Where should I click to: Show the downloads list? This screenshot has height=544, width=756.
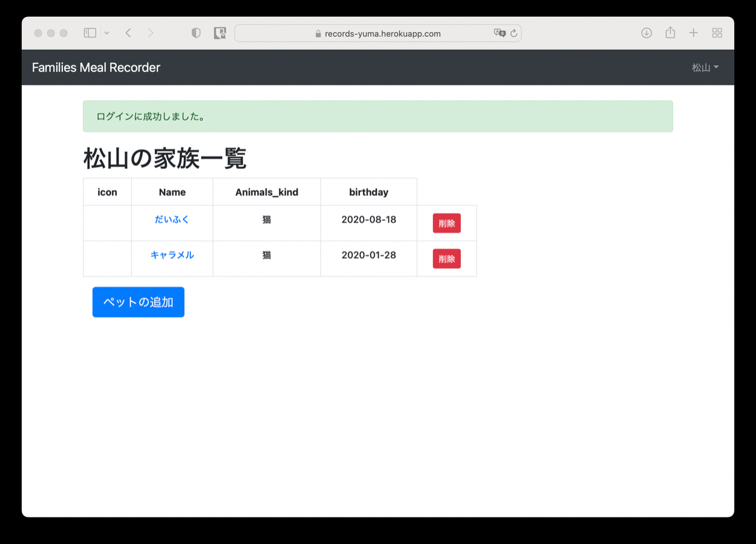[647, 33]
